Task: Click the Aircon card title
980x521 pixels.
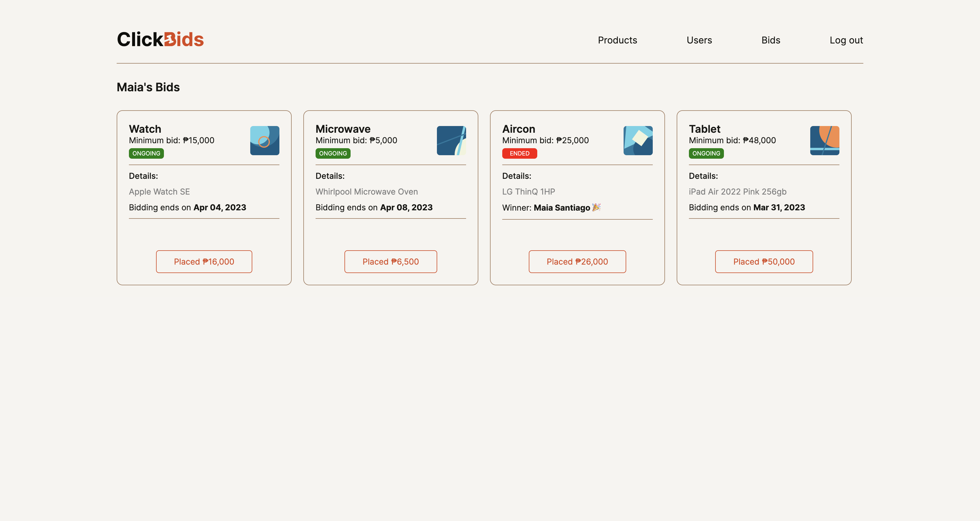Action: click(x=519, y=129)
